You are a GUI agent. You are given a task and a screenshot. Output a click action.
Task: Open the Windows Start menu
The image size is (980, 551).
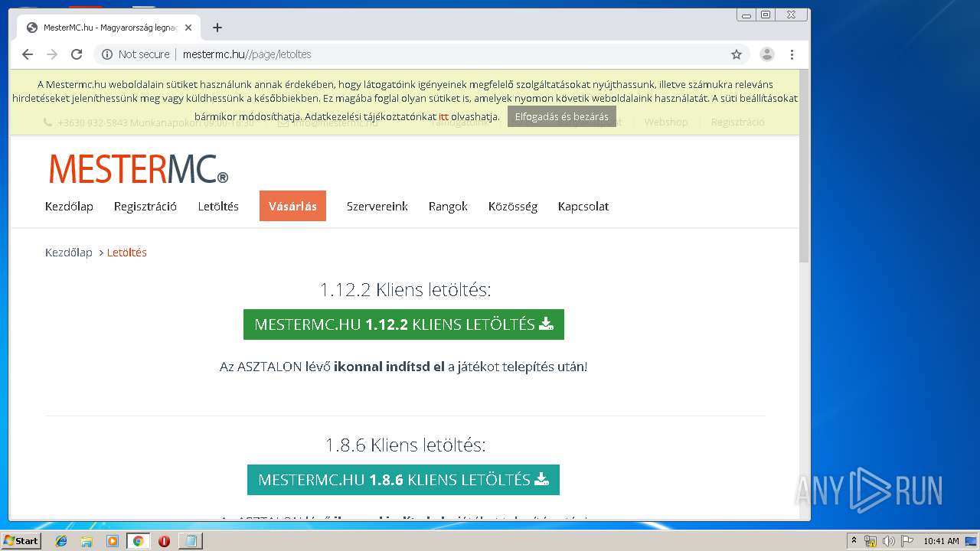[21, 540]
